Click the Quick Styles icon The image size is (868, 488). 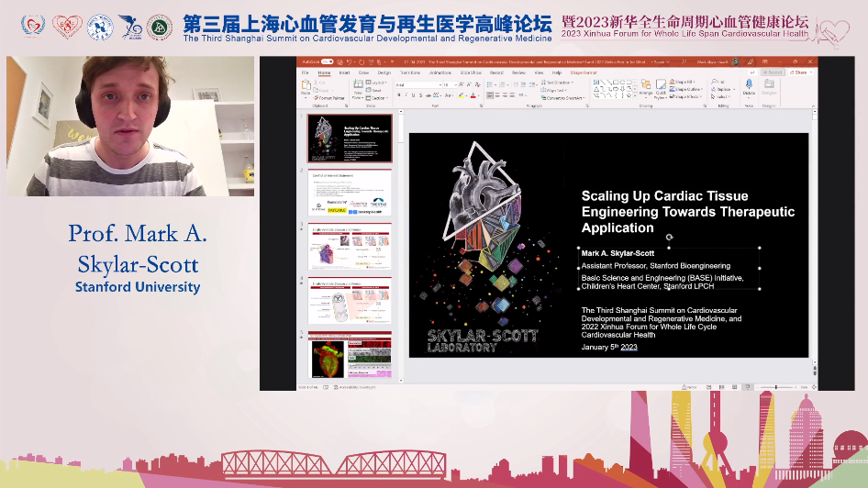pos(662,88)
